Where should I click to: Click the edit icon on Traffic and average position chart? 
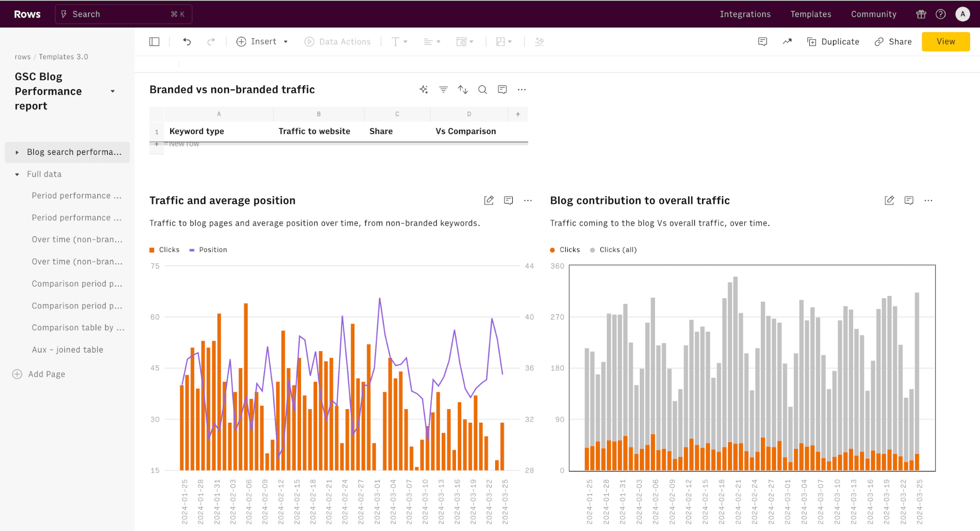click(x=489, y=200)
